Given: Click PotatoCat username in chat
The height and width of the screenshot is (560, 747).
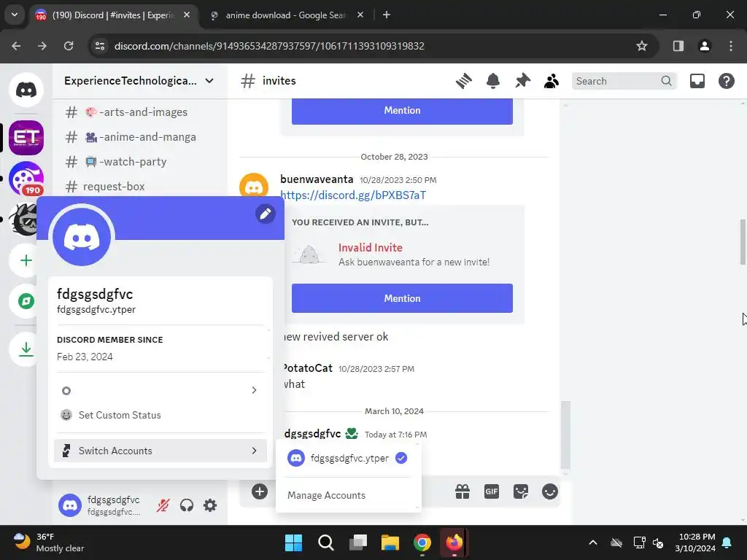Looking at the screenshot, I should (309, 368).
